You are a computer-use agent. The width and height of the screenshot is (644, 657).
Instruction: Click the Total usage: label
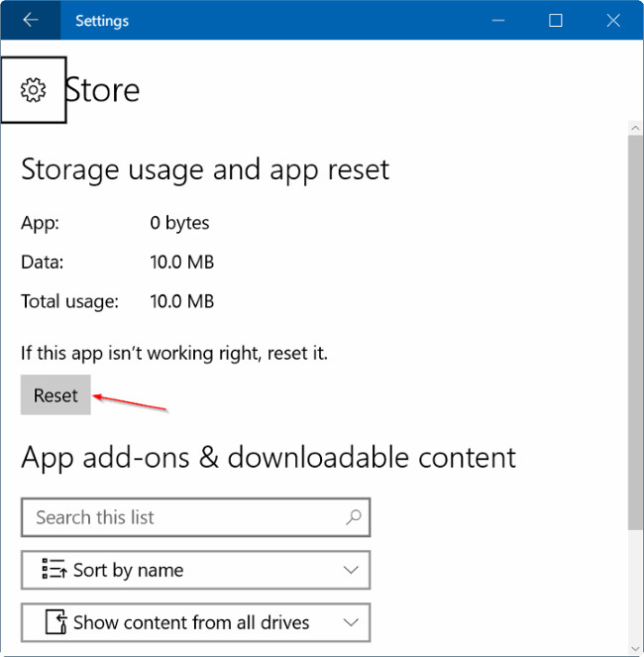(70, 301)
